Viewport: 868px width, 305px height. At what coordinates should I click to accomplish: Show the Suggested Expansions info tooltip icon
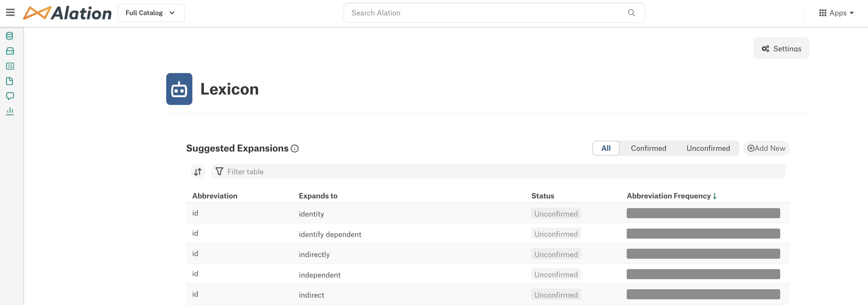(295, 148)
